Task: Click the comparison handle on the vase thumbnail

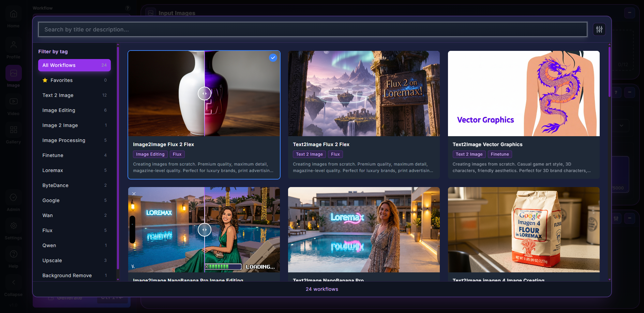Action: 205,94
